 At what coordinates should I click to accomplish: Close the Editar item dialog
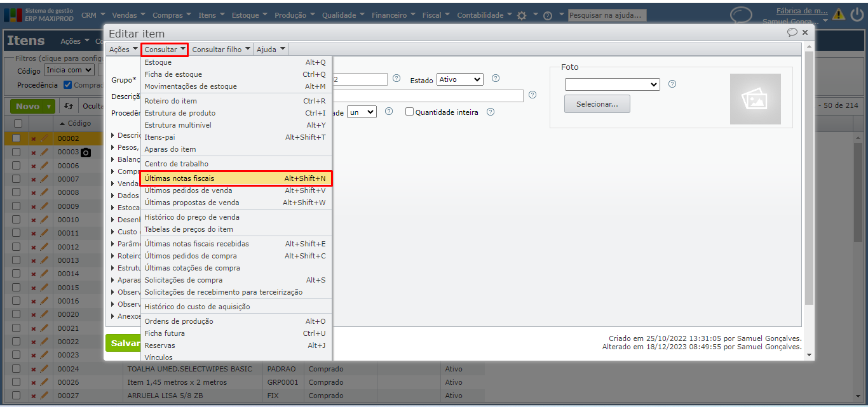click(805, 32)
